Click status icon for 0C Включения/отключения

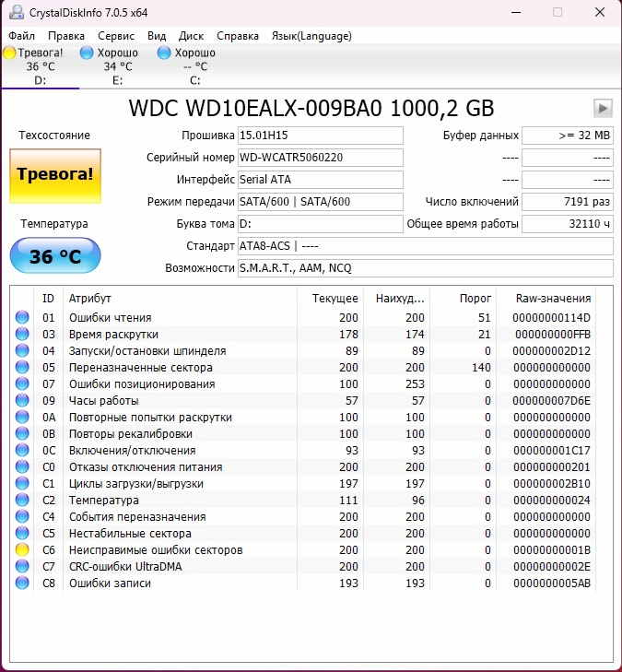pyautogui.click(x=22, y=450)
